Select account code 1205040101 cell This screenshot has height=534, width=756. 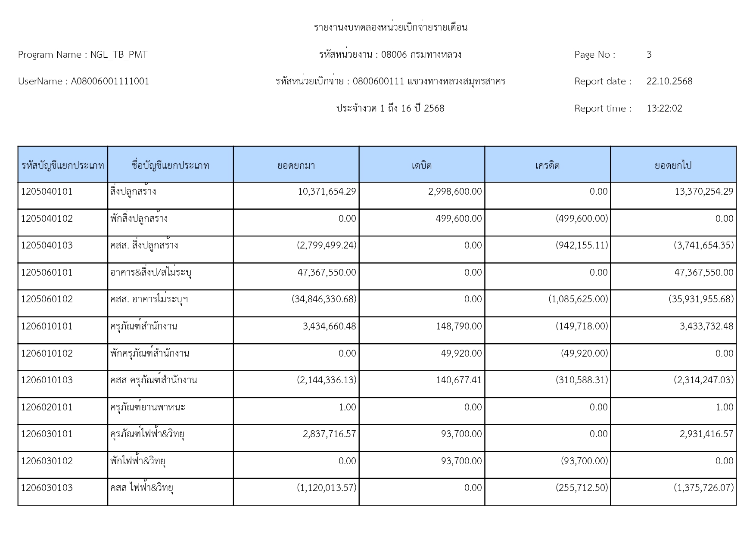point(47,192)
